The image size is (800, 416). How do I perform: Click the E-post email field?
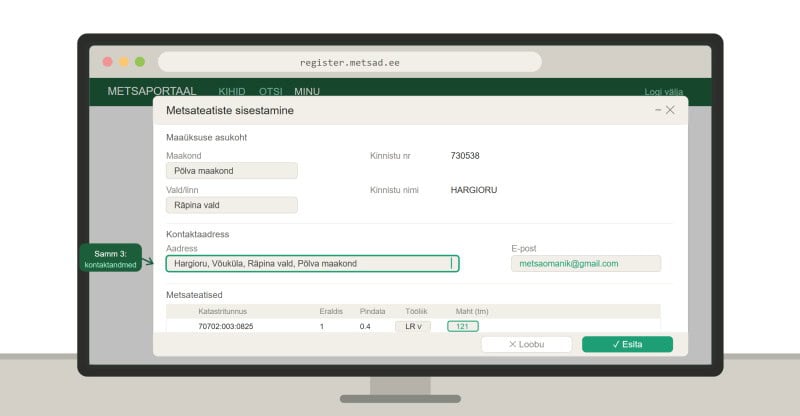(x=585, y=264)
